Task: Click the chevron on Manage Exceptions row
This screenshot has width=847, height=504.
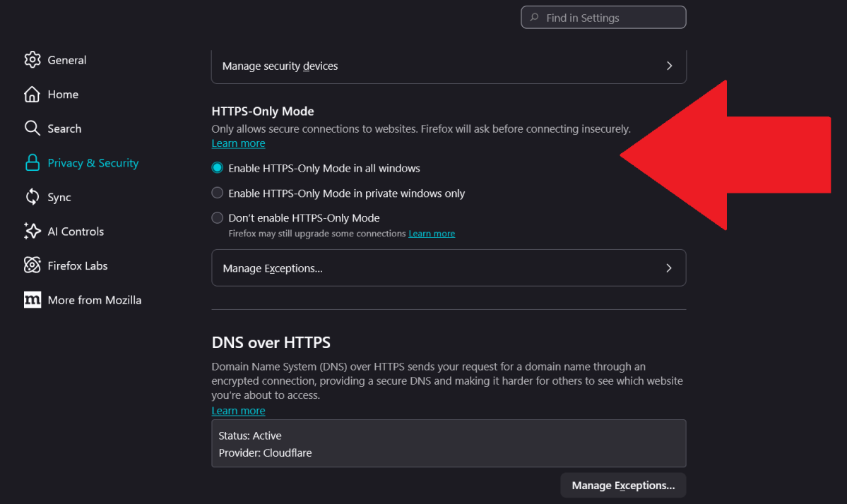Action: 668,268
